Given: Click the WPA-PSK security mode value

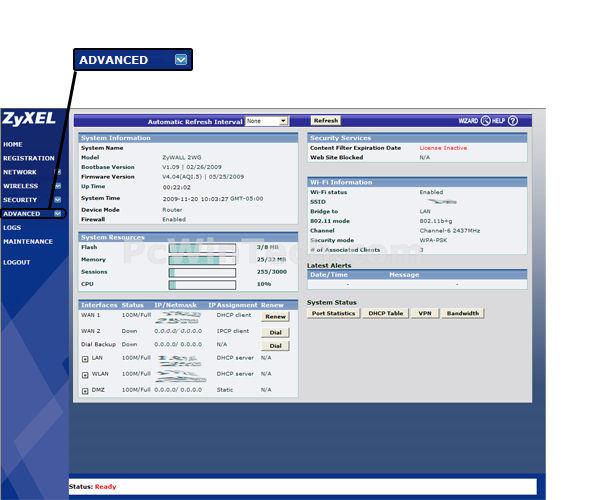Looking at the screenshot, I should click(x=433, y=240).
